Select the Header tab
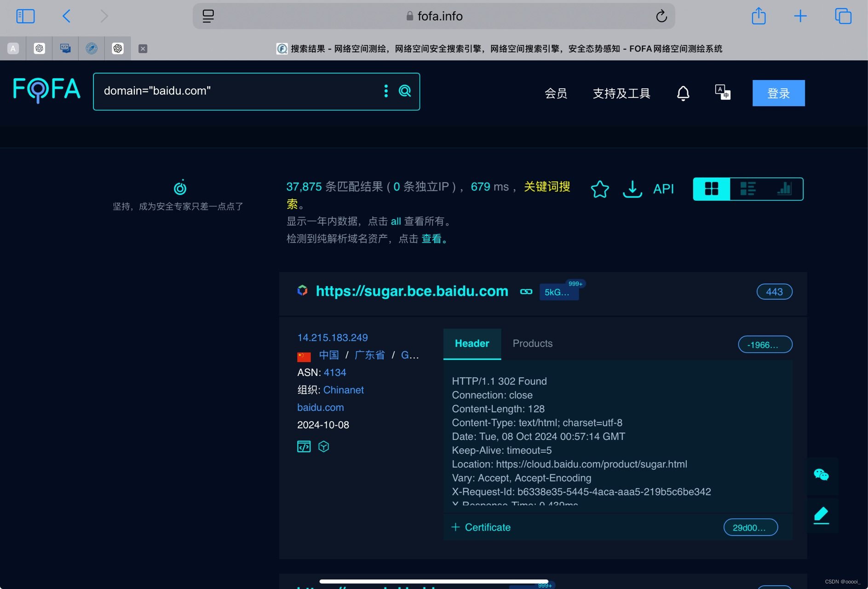 [x=472, y=344]
